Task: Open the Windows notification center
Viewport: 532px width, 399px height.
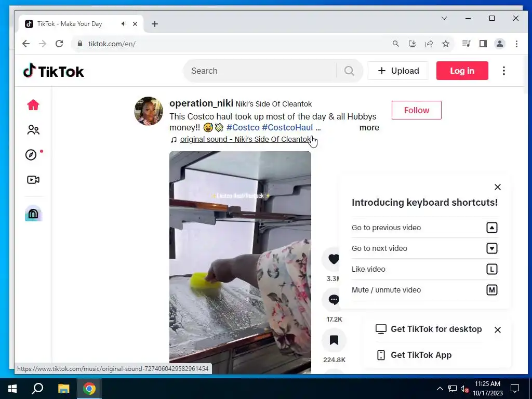Action: click(x=515, y=389)
